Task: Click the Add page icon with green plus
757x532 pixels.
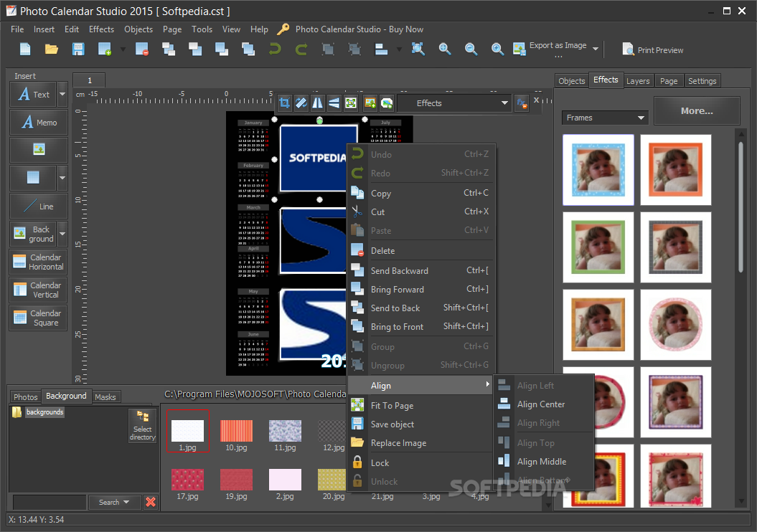Action: point(105,49)
